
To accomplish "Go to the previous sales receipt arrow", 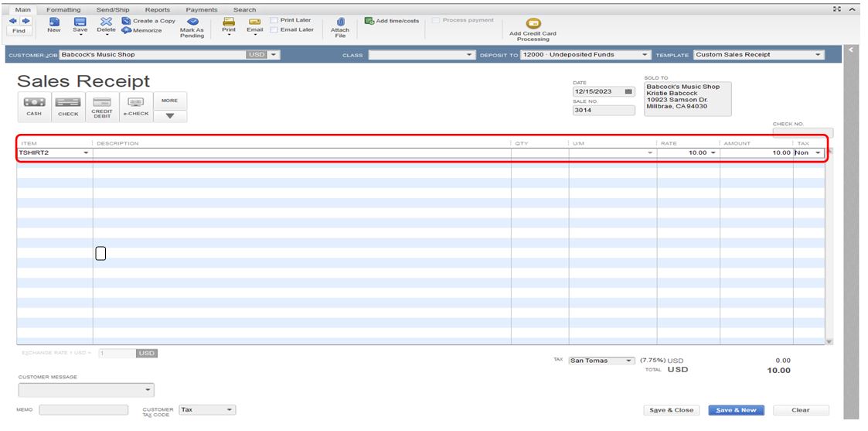I will pyautogui.click(x=13, y=21).
